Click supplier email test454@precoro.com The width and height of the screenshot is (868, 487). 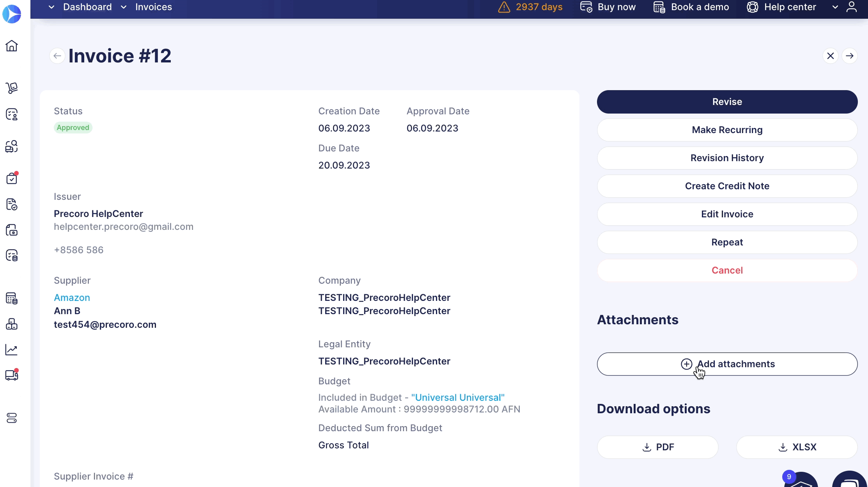tap(105, 325)
